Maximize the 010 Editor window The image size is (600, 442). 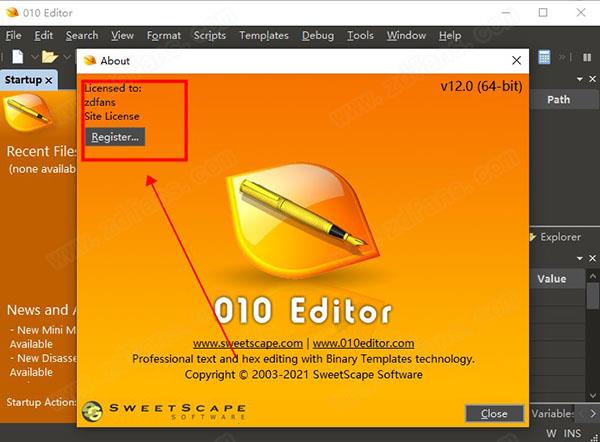coord(543,13)
